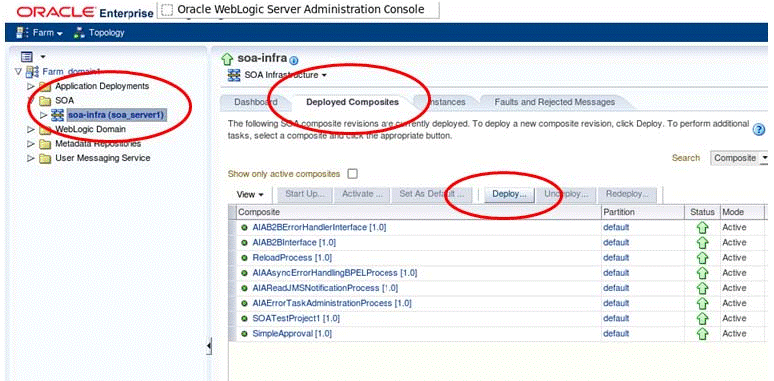The height and width of the screenshot is (381, 774).
Task: Switch to Faults and Rejected Messages tab
Action: coord(554,102)
